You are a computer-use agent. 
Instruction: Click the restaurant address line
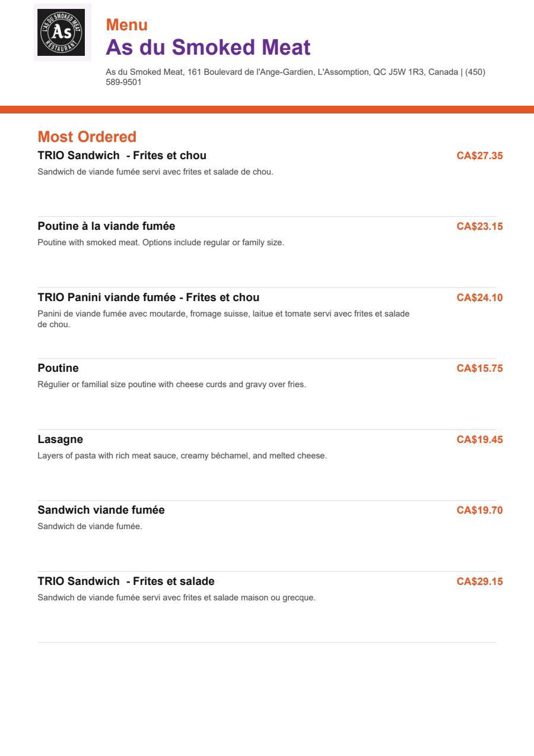tap(282, 72)
